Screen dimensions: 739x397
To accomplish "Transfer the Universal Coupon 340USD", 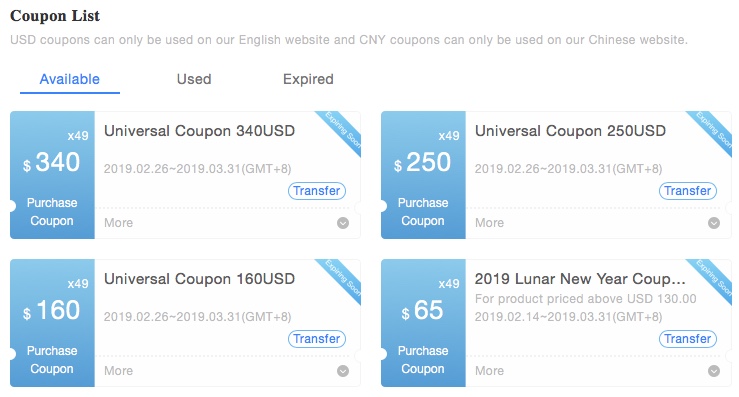I will point(317,191).
